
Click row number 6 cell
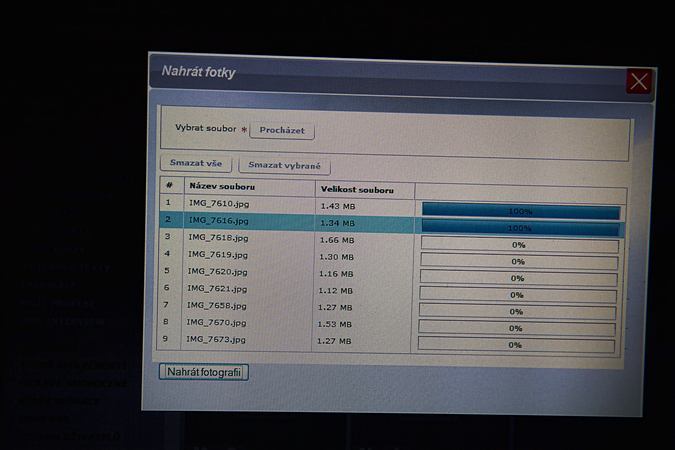(166, 288)
